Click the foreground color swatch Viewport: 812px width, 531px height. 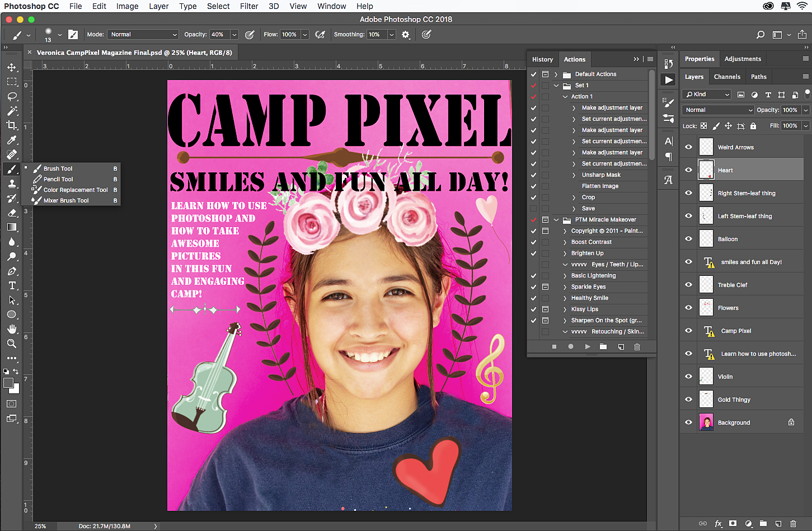(x=8, y=383)
